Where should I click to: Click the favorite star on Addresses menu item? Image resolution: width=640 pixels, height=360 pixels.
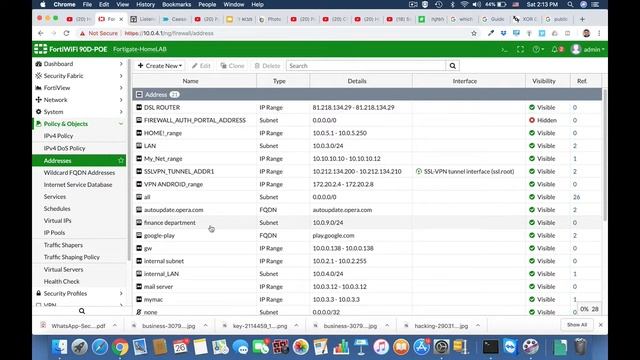[x=120, y=161]
